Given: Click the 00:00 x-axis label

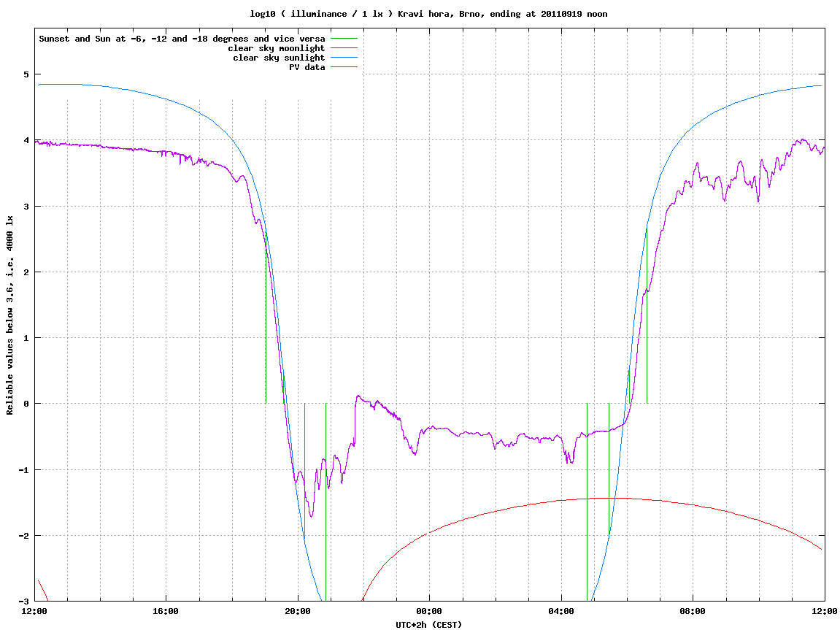Looking at the screenshot, I should 430,611.
